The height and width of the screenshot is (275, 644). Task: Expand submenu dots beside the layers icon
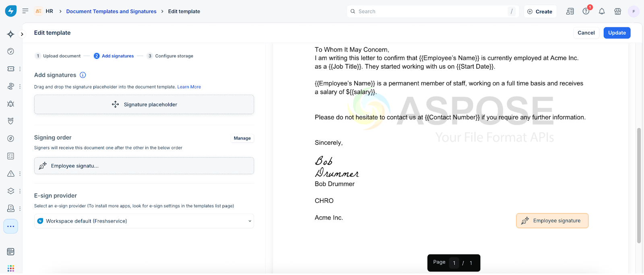tap(20, 191)
